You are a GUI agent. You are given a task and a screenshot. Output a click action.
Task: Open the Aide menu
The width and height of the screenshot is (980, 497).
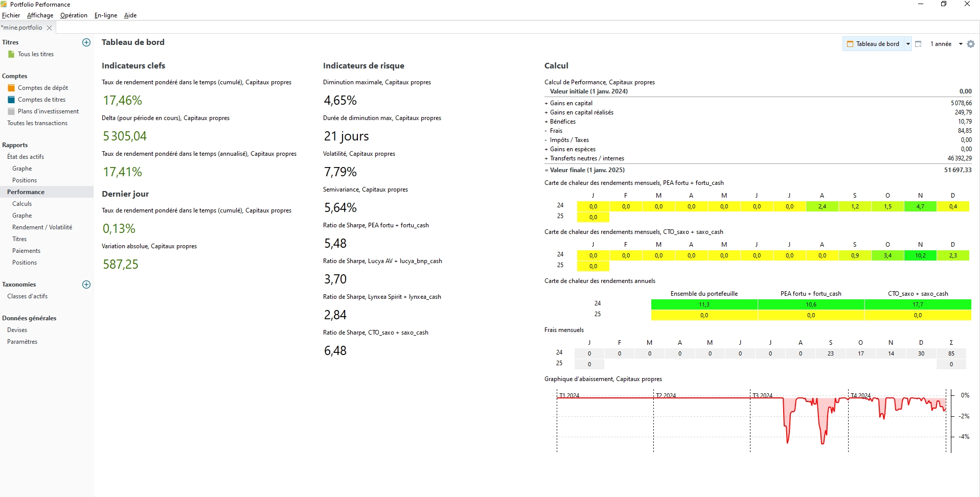tap(130, 15)
